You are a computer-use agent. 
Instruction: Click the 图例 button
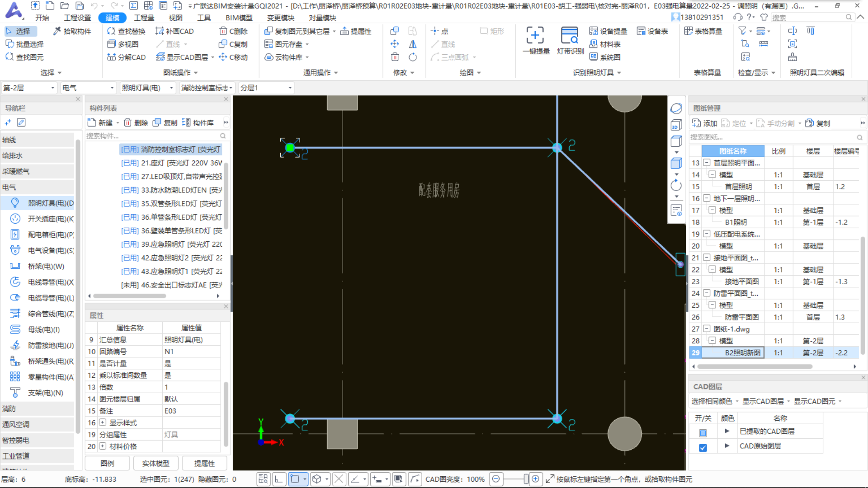pyautogui.click(x=107, y=463)
